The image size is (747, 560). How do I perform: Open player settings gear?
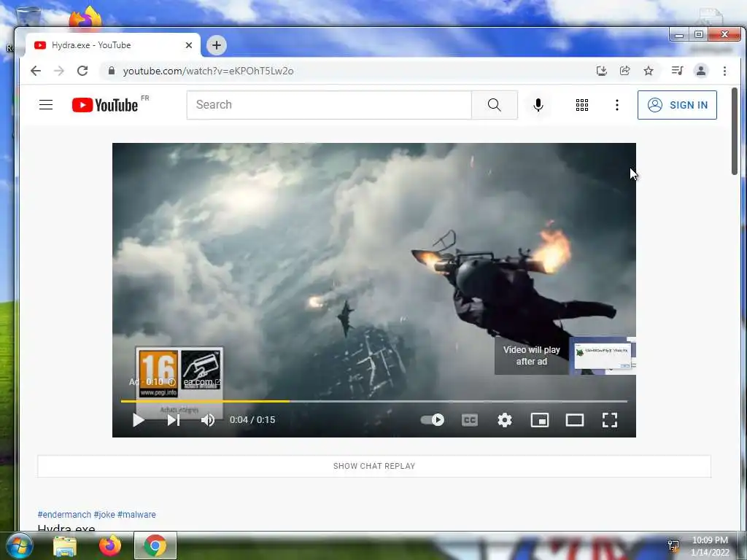coord(505,420)
